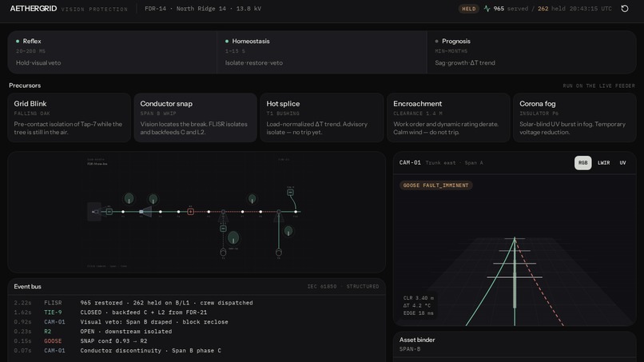The image size is (644, 362).
Task: Click junction node where solid lateral branches
Action: click(279, 212)
